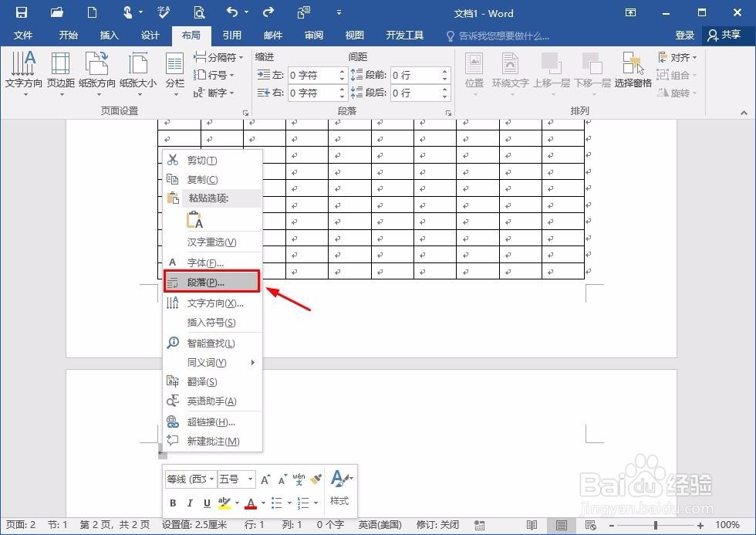Click the 段前 spacing input field
The image size is (756, 535).
(x=417, y=75)
